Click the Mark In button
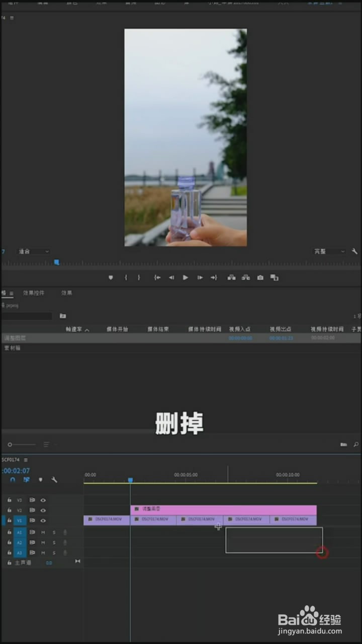Viewport: 362px width, 644px height. click(x=126, y=278)
